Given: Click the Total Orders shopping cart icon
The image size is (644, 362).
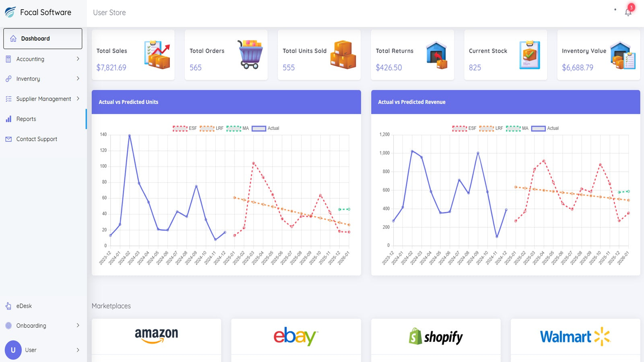Looking at the screenshot, I should coord(250,54).
